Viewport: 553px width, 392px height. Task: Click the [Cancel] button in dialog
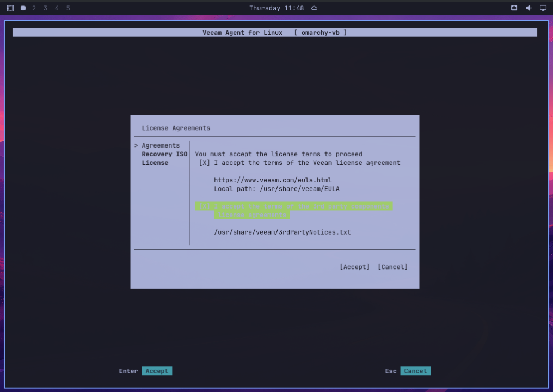tap(392, 267)
